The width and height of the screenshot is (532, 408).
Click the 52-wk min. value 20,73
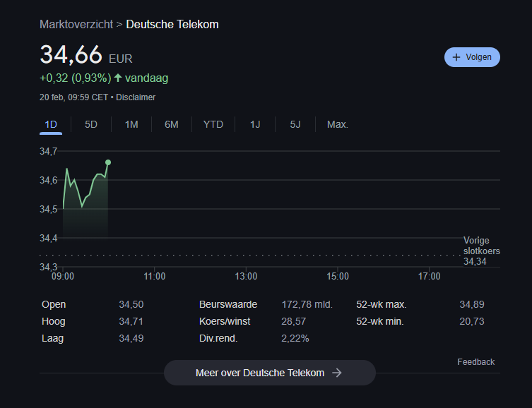(x=472, y=322)
